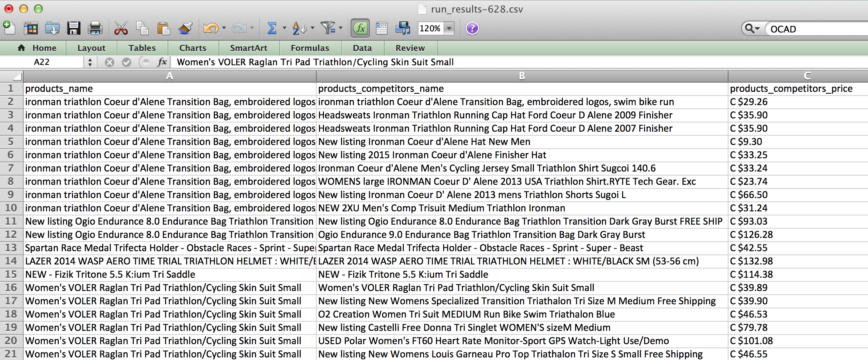
Task: Click the Redo arrow icon
Action: [239, 28]
